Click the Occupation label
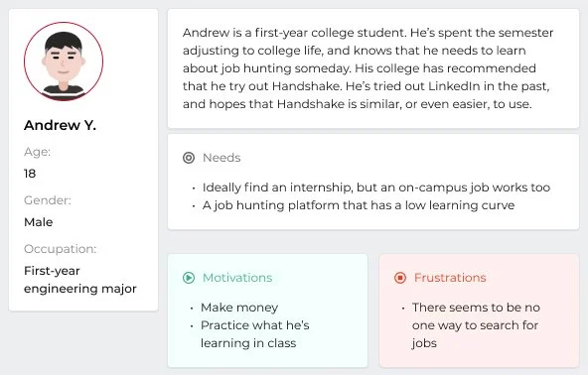The height and width of the screenshot is (375, 588). click(x=60, y=249)
